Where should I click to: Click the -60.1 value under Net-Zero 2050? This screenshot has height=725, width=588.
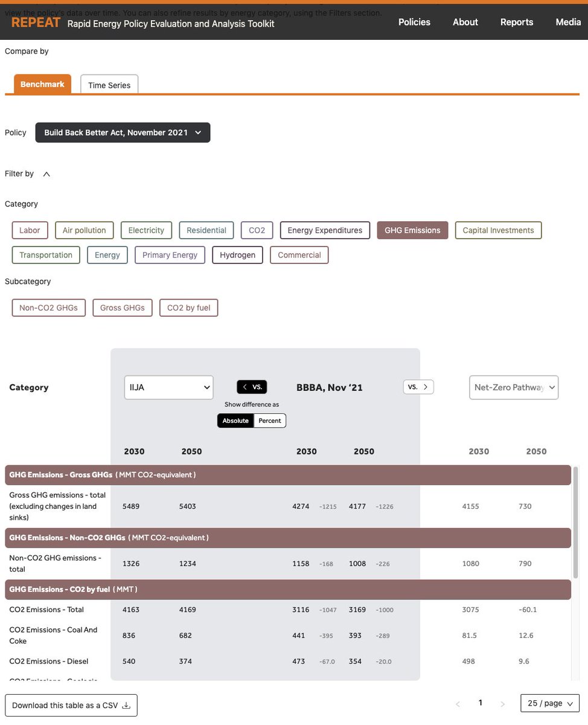(528, 610)
